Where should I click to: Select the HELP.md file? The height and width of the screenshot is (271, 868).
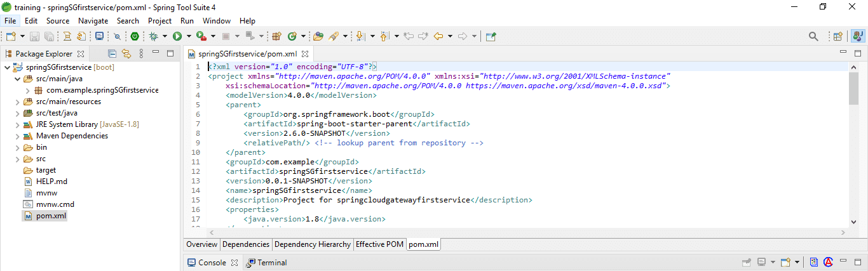point(51,182)
